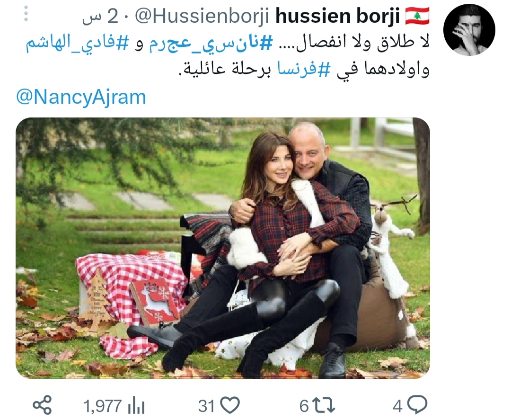Screen dimensions: 511x420
Task: Click the like count 31
Action: pyautogui.click(x=207, y=406)
